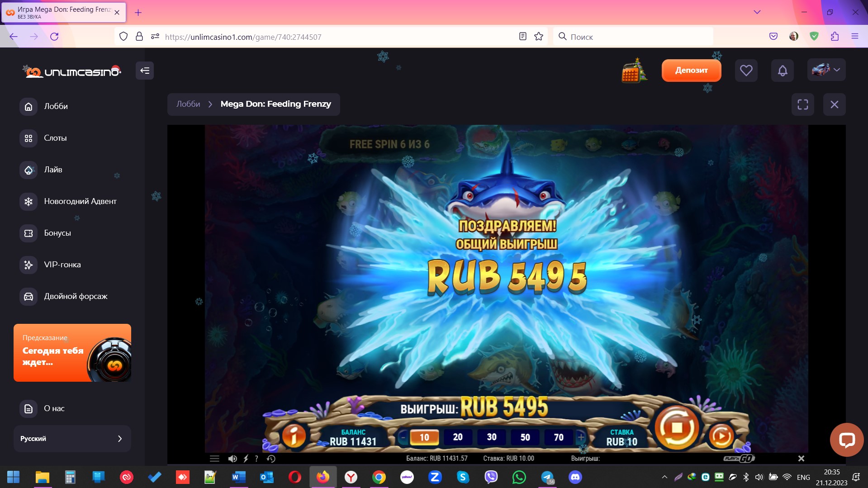Click the Поиск search field
This screenshot has width=868, height=488.
coord(633,37)
